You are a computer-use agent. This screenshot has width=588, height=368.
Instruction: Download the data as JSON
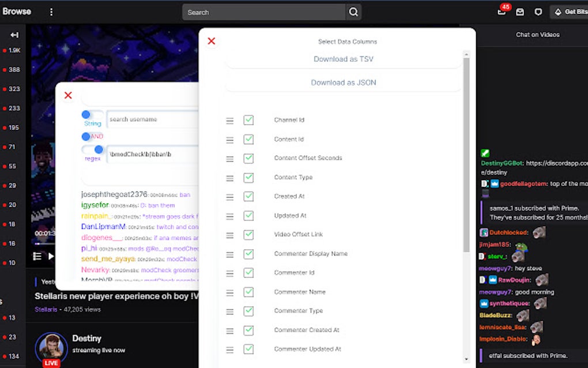point(343,82)
